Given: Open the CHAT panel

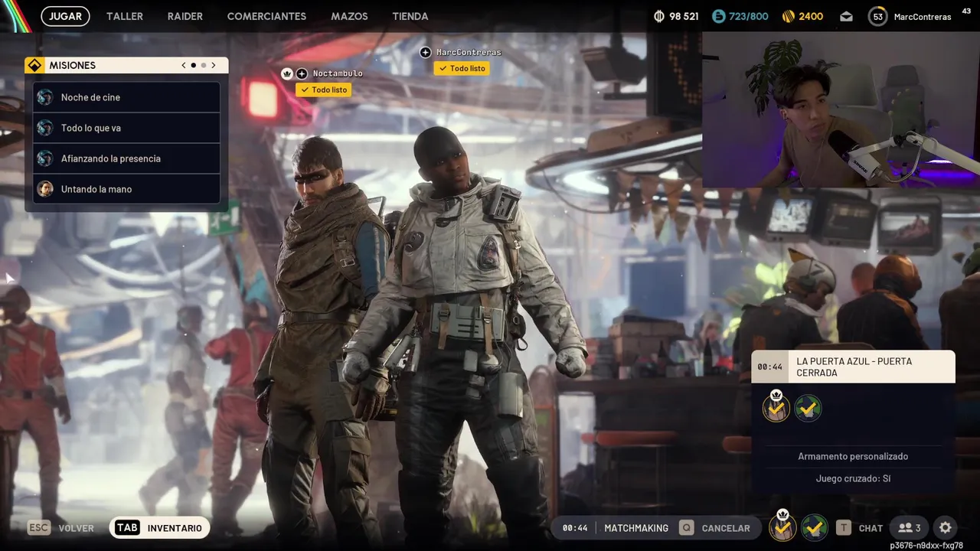Looking at the screenshot, I should (871, 528).
